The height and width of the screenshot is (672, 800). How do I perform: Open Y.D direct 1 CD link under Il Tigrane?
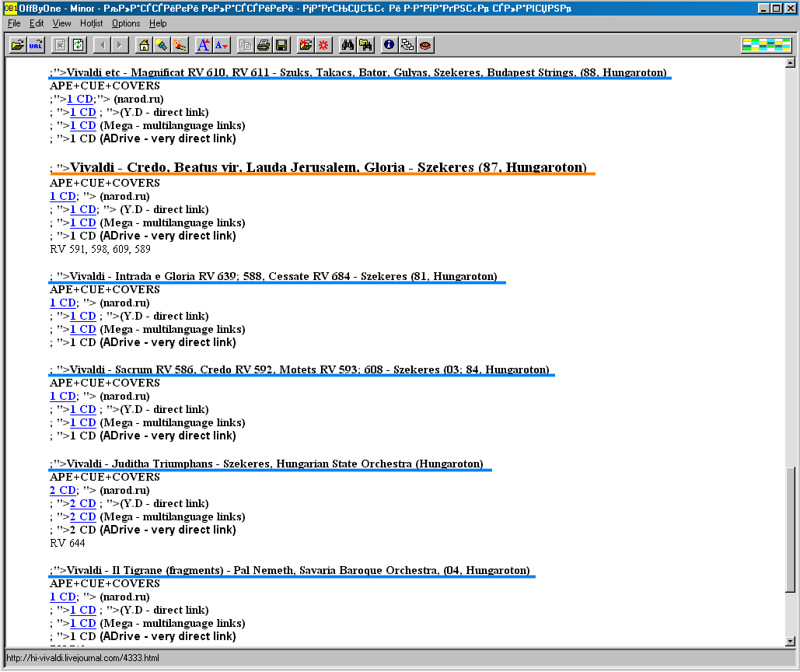coord(83,611)
